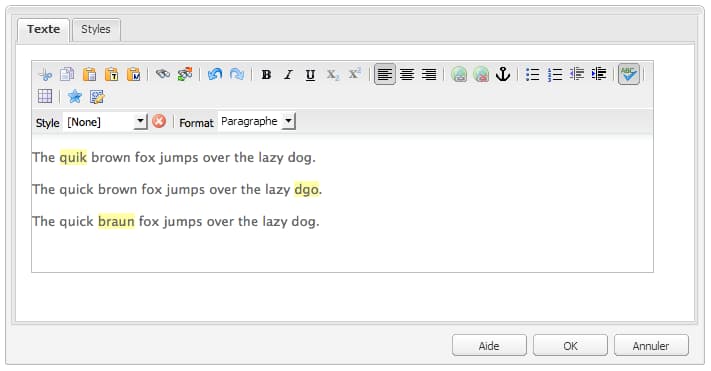Click the Cut scissors icon

[45, 74]
